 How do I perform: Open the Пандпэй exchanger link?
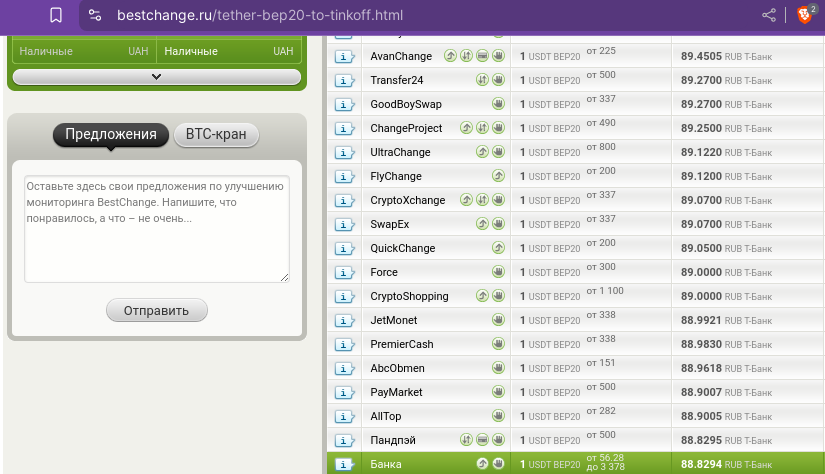click(x=393, y=440)
